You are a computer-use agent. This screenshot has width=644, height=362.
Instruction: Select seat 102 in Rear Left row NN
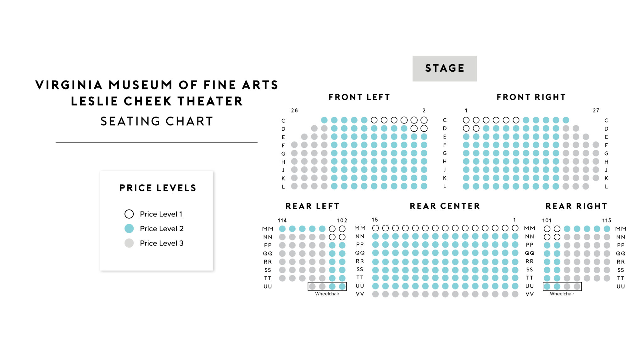click(342, 237)
